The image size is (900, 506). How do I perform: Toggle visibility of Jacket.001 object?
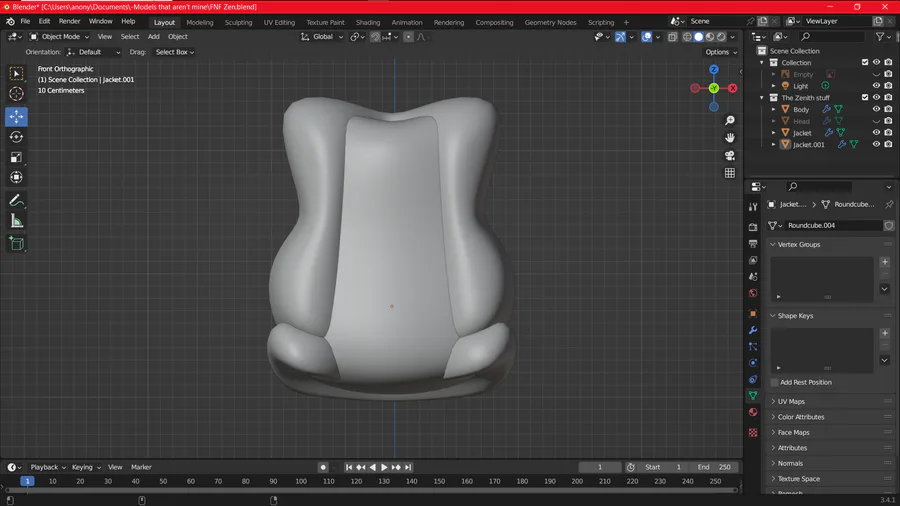(876, 144)
